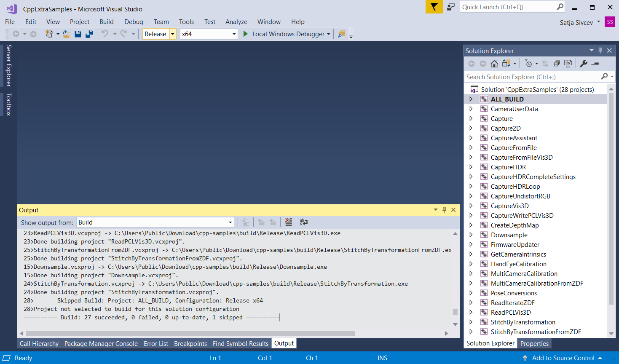The height and width of the screenshot is (364, 619).
Task: Expand the Downsample project node
Action: [471, 235]
